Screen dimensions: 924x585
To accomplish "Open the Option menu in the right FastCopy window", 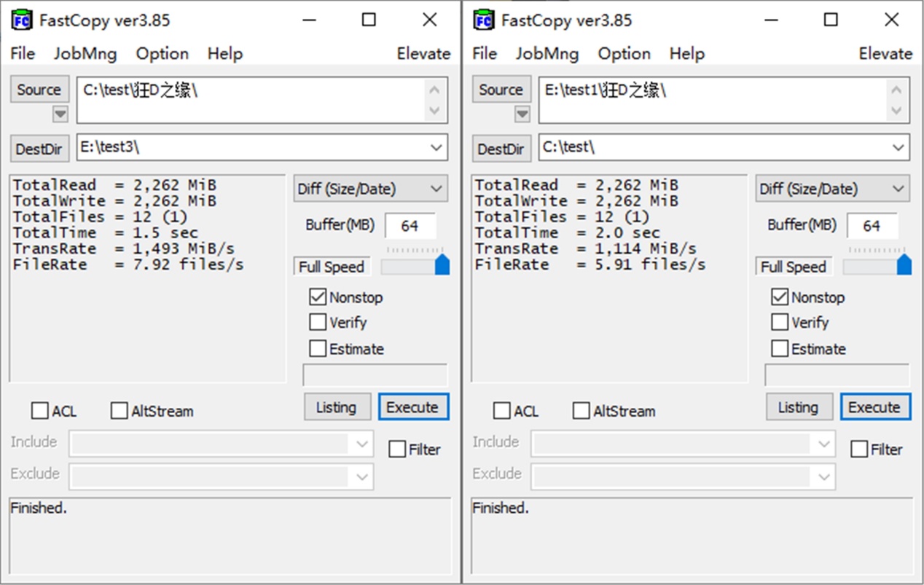I will point(625,53).
